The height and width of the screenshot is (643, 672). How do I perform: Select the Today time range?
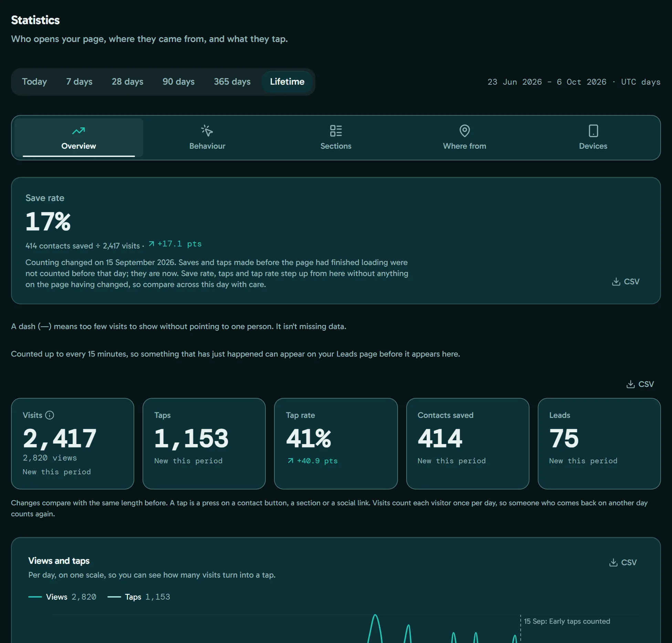coord(34,82)
